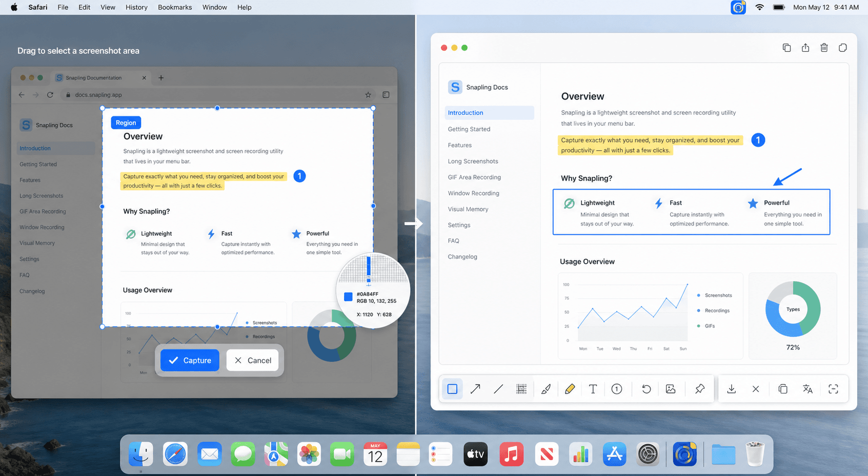Cancel the screenshot selection
Image resolution: width=868 pixels, height=476 pixels.
pos(253,360)
